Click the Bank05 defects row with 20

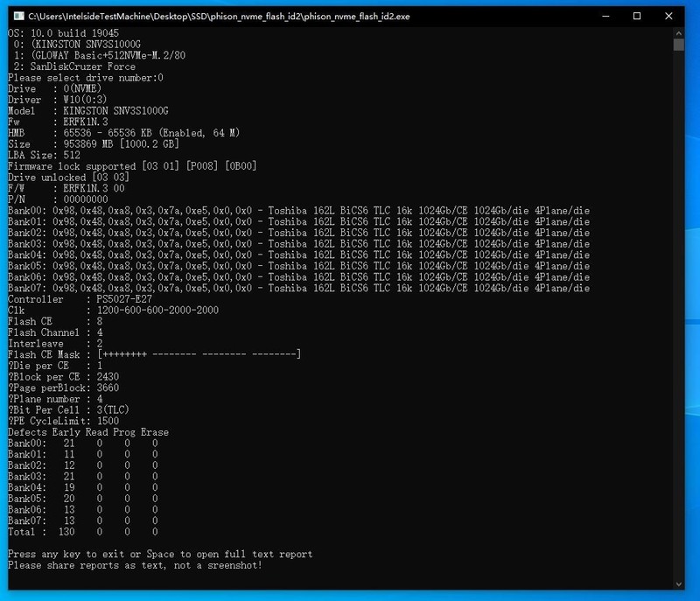(x=83, y=499)
